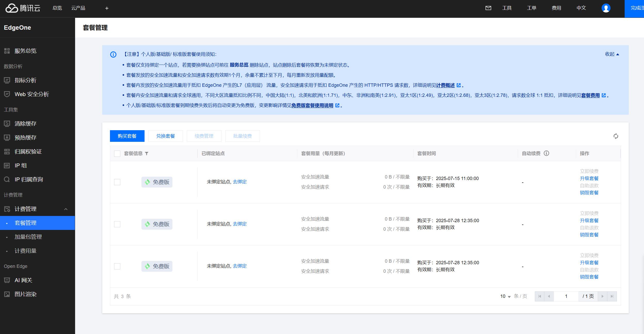Image resolution: width=644 pixels, height=334 pixels.
Task: Open 套餐管理 in the sidebar
Action: tap(37, 223)
